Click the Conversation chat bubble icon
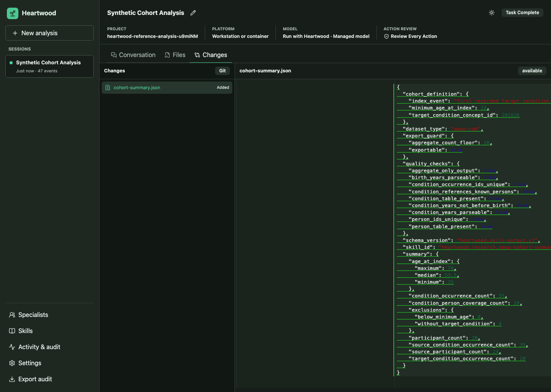 click(x=114, y=55)
